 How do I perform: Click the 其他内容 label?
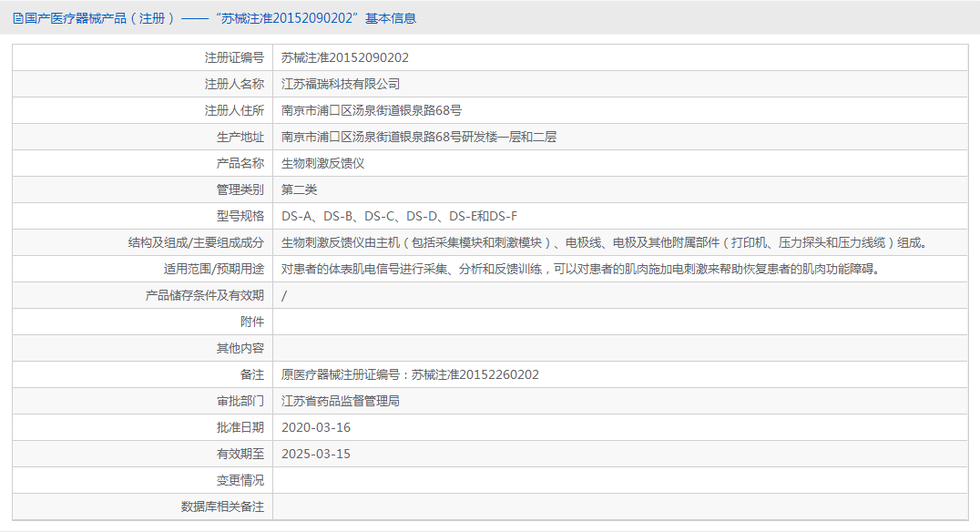[x=240, y=348]
